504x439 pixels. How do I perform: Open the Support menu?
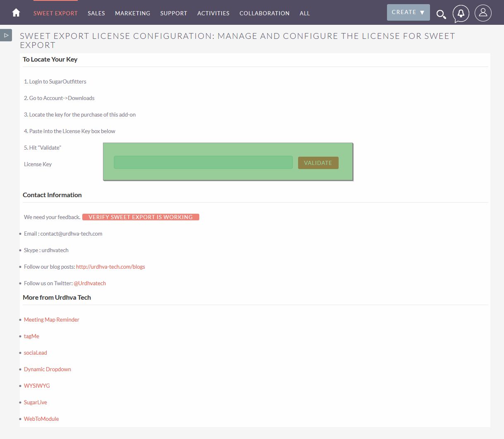[x=174, y=13]
